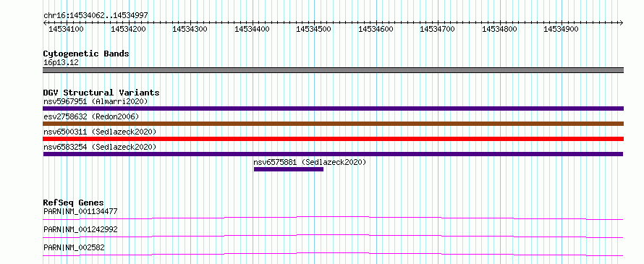
Task: Click the purple bar for nsv5967951
Action: pyautogui.click(x=333, y=108)
